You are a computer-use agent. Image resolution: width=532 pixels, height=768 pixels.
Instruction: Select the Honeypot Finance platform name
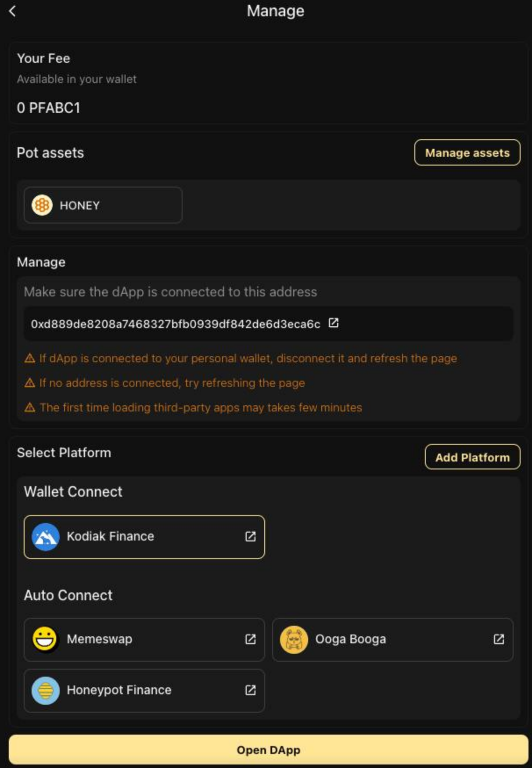tap(119, 690)
